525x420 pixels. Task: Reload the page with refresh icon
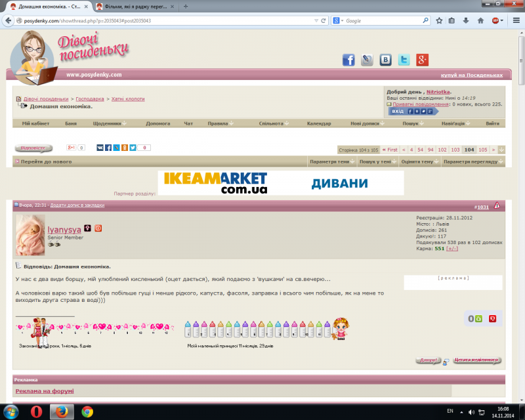point(324,21)
